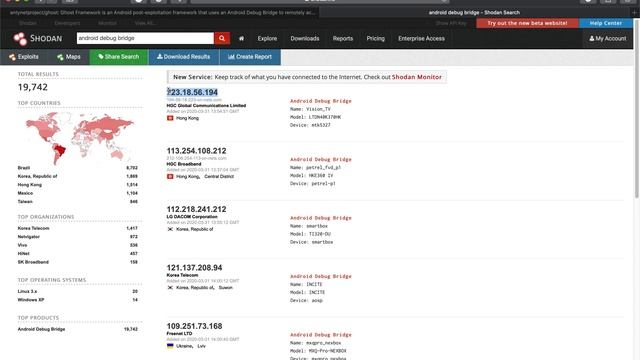Screen dimensions: 640x360
Task: Click Lviv city link
Action: pyautogui.click(x=202, y=346)
